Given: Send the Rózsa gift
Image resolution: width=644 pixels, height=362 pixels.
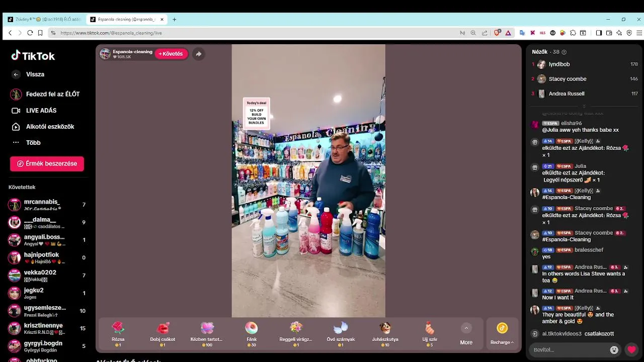Looking at the screenshot, I should click(118, 334).
